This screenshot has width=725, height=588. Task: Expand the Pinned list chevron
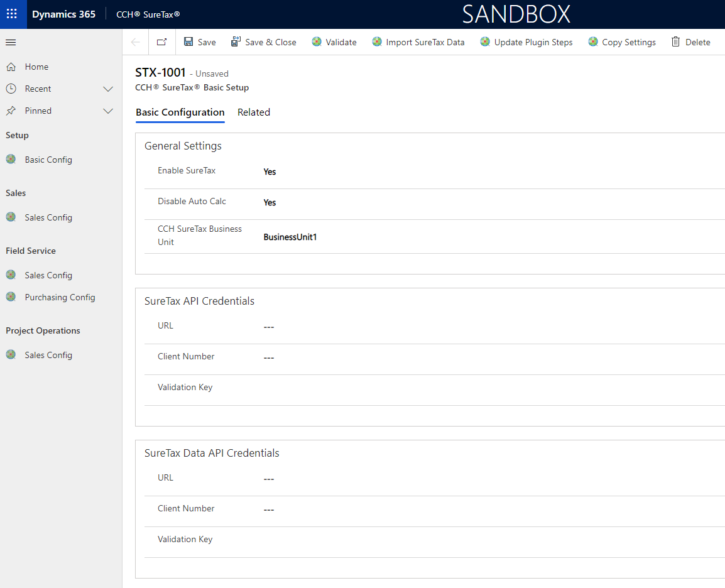pos(108,111)
